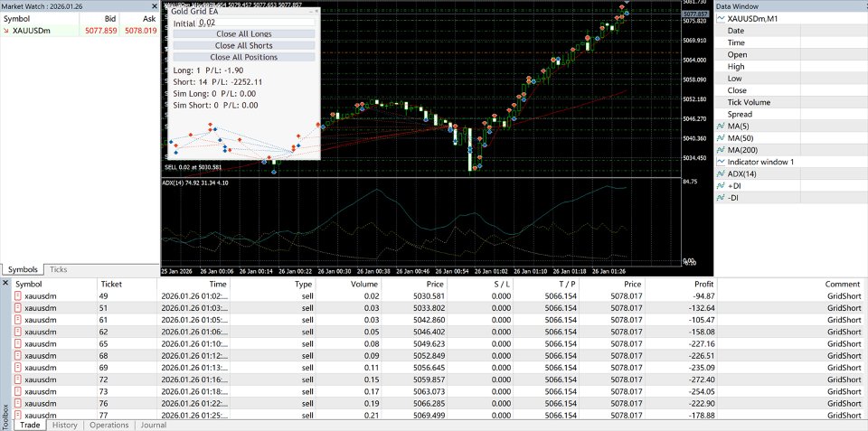Click the Short: 14 P/L: -2252.11 line
The width and height of the screenshot is (868, 431).
point(218,82)
